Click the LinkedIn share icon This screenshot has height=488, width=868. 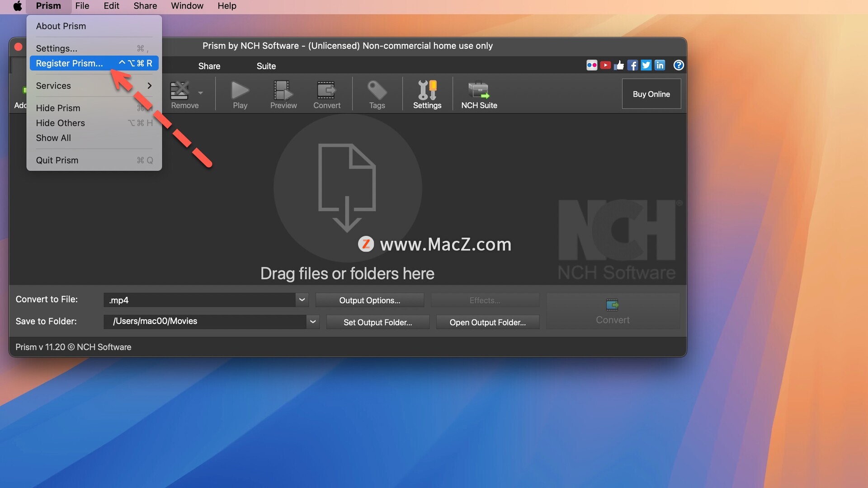tap(660, 65)
